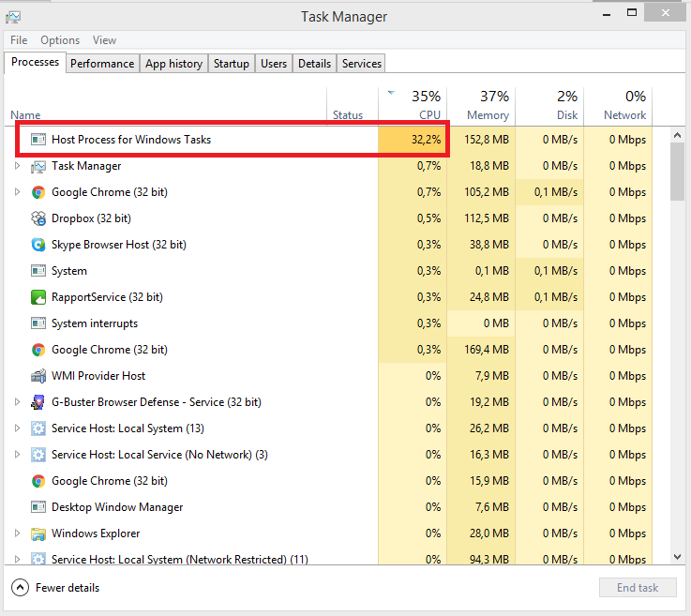Click the 112,5 MB memory value

pos(487,218)
